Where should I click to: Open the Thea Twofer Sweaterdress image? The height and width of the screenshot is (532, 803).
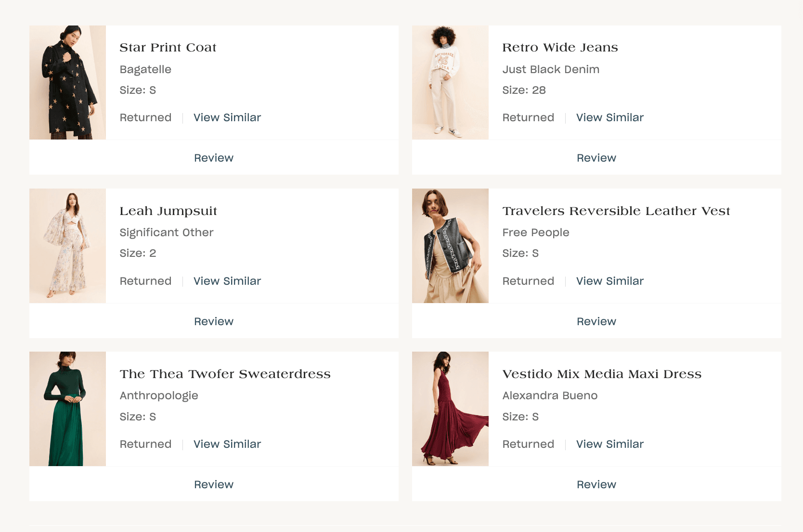click(67, 409)
